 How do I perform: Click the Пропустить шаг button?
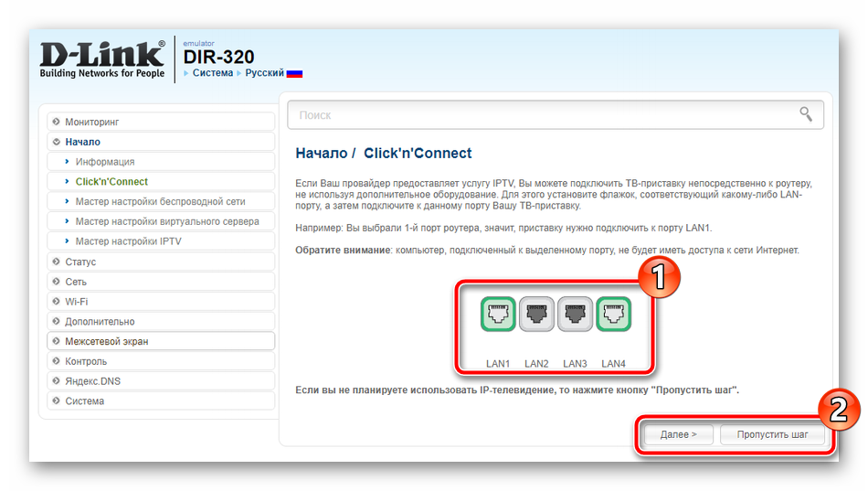click(772, 434)
